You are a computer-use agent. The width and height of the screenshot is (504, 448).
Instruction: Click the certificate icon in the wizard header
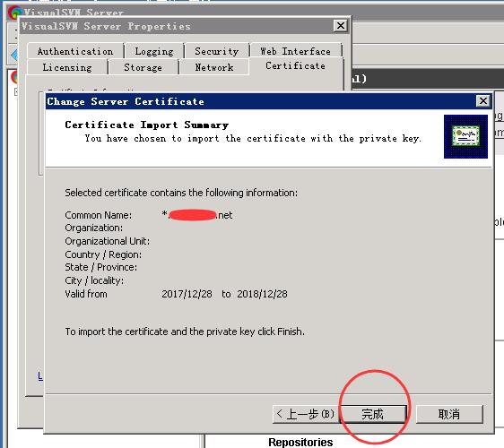point(465,136)
